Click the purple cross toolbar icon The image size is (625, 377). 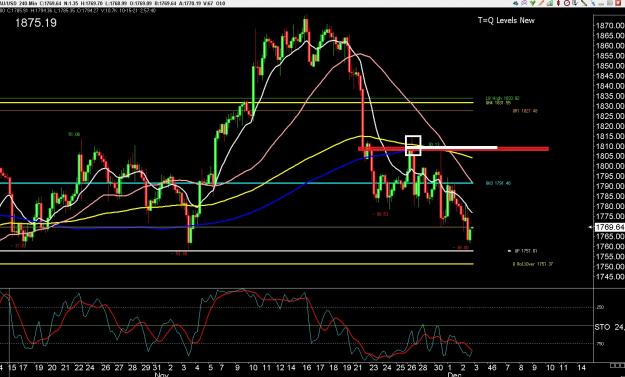pos(524,3)
